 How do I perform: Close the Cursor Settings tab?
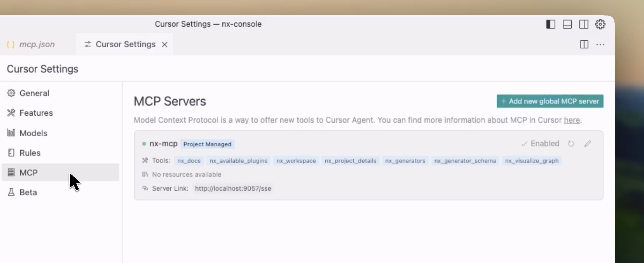pos(165,45)
